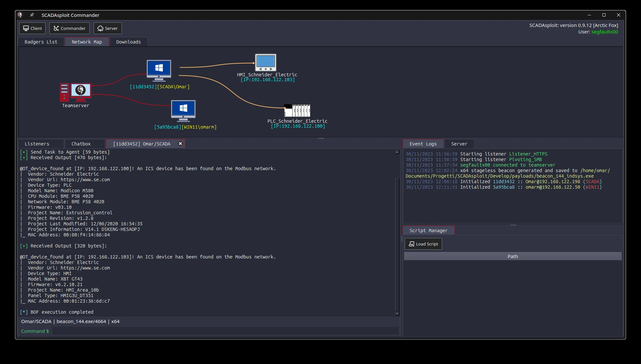This screenshot has width=641, height=364.
Task: Click the splitter handle above Script Manager
Action: tap(513, 225)
